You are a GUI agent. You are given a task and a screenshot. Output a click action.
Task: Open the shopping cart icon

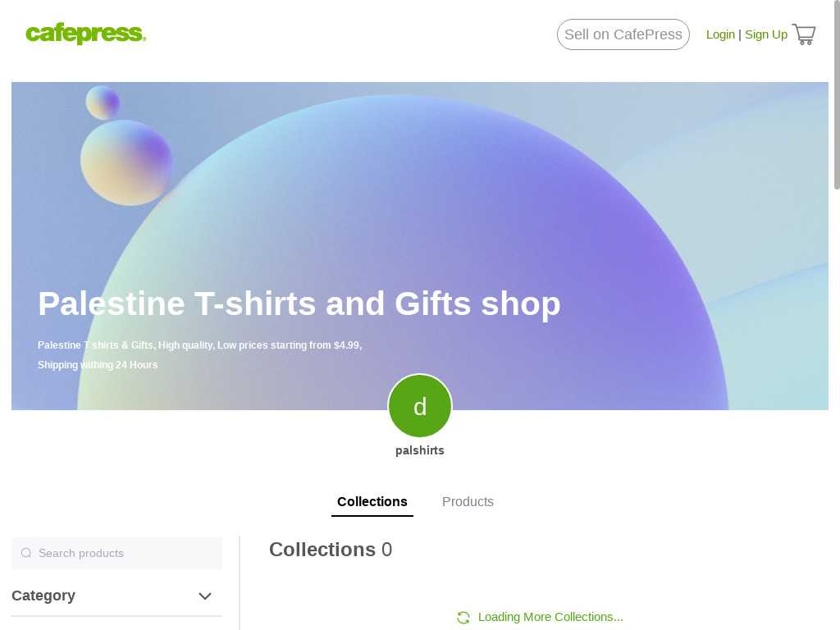(804, 34)
